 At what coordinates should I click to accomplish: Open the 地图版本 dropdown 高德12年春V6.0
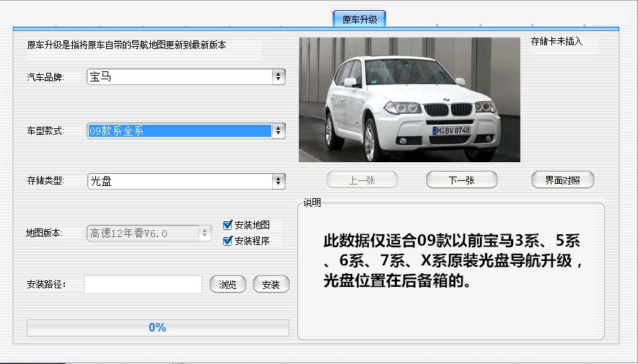[x=149, y=234]
